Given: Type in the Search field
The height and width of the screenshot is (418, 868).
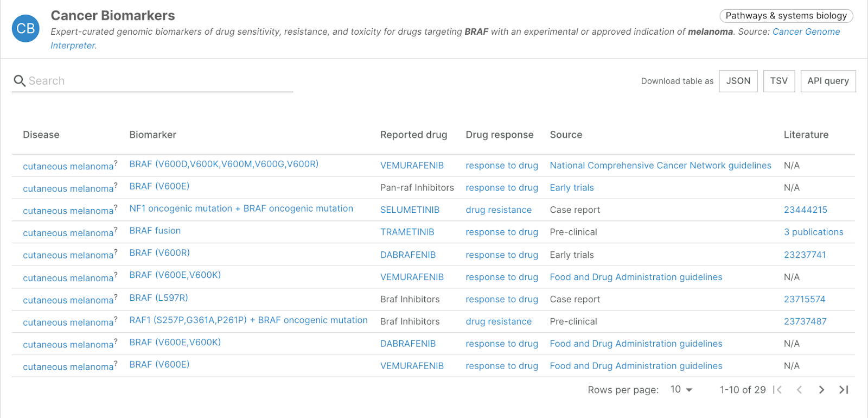Looking at the screenshot, I should [x=157, y=81].
